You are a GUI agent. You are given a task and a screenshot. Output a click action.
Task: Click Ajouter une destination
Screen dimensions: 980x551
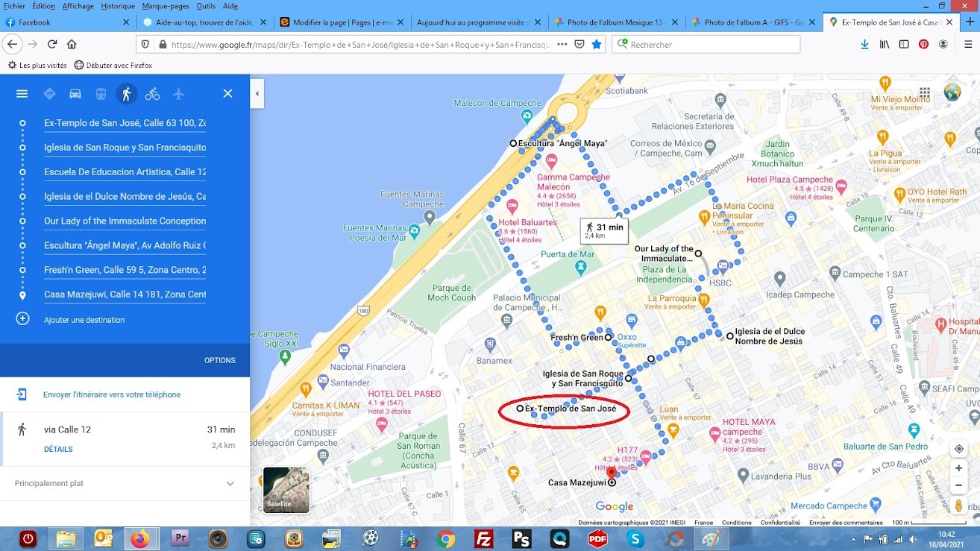tap(84, 320)
